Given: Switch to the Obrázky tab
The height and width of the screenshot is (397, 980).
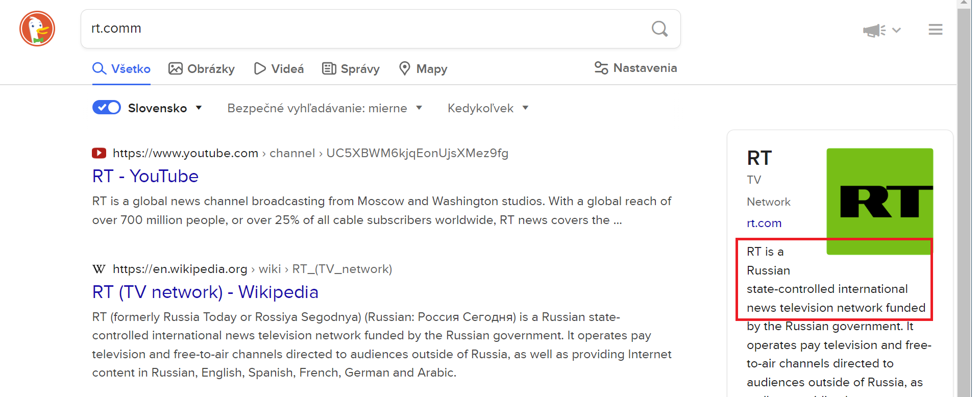Looking at the screenshot, I should pyautogui.click(x=202, y=69).
